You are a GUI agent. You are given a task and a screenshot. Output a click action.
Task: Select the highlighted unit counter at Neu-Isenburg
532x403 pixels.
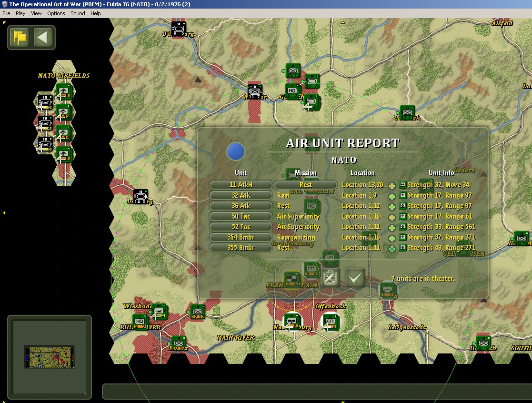click(x=292, y=322)
